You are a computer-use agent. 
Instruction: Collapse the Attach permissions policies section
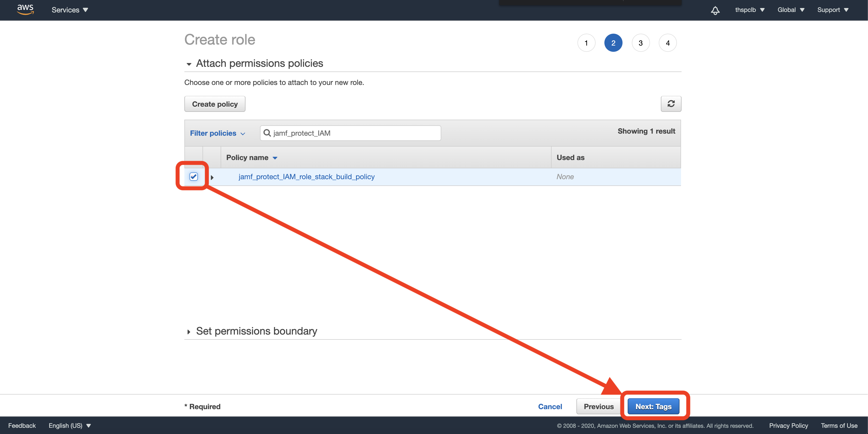[x=189, y=64]
